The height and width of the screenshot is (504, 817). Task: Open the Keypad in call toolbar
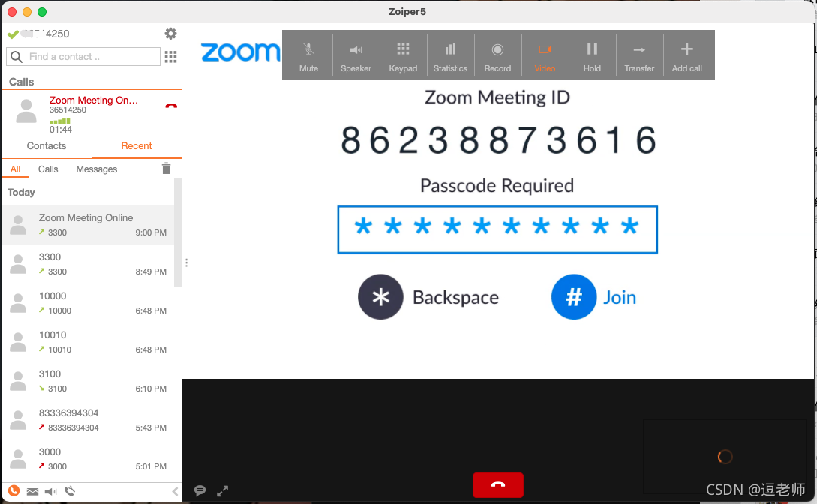[403, 55]
